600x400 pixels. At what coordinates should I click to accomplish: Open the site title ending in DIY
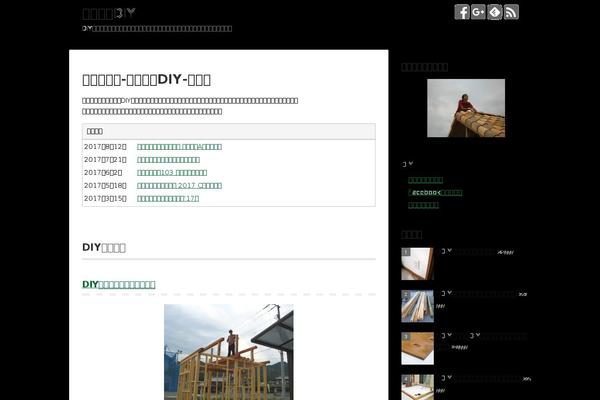(x=109, y=13)
